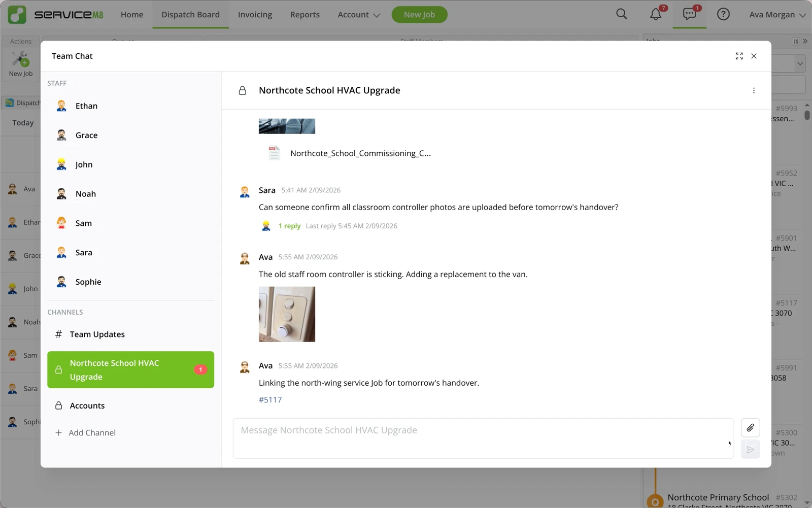812x508 pixels.
Task: Click the ServiceM8 logo
Action: [55, 14]
